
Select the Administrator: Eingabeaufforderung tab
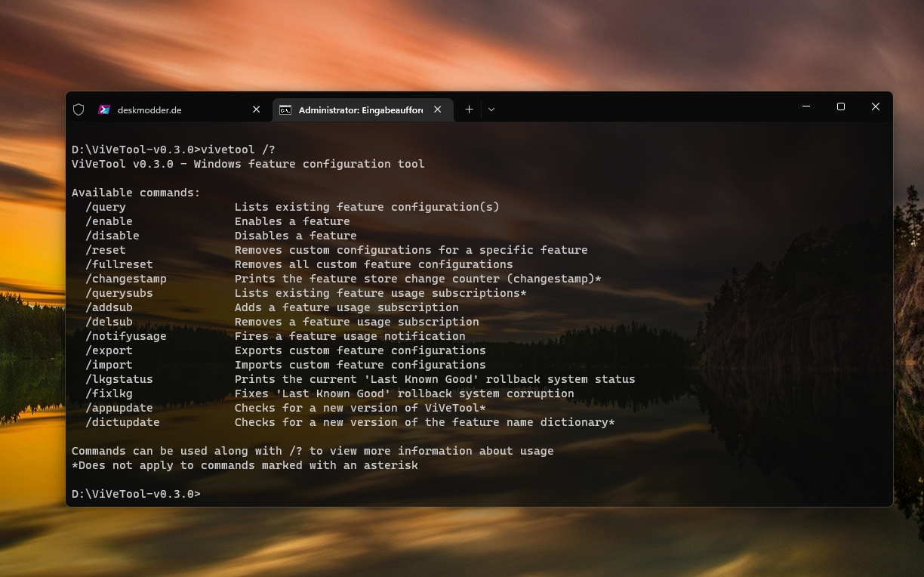(365, 110)
